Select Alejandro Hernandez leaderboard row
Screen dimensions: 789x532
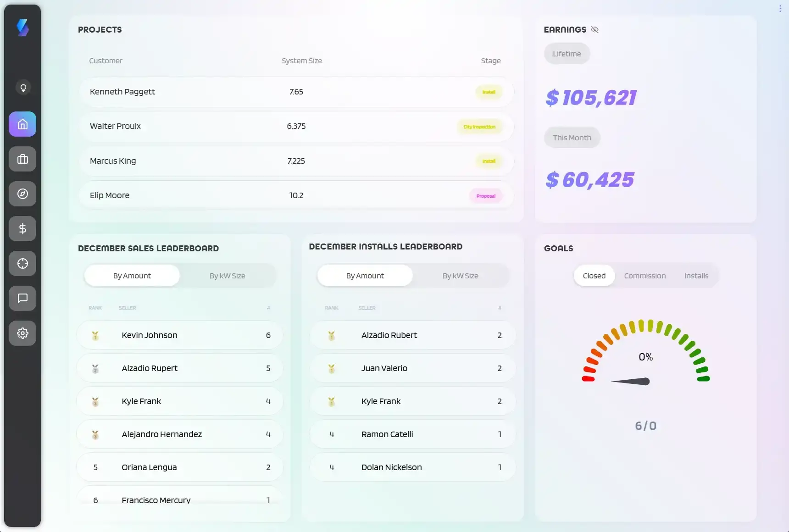(179, 434)
